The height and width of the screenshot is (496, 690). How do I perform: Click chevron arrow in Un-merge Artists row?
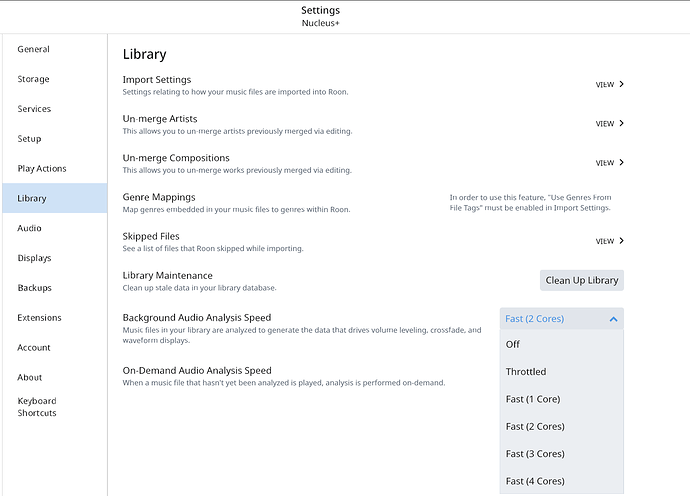click(621, 123)
